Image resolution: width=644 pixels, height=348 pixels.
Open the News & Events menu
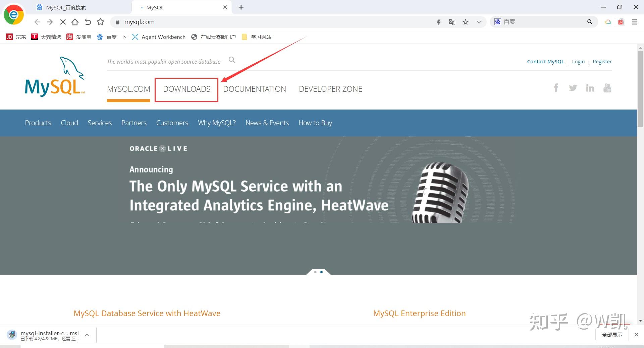[267, 123]
